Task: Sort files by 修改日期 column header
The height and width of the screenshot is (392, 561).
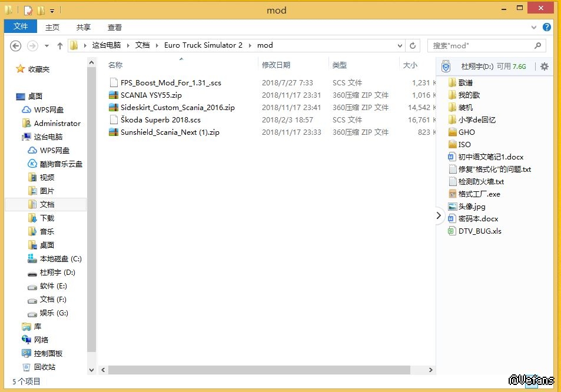Action: [x=276, y=65]
